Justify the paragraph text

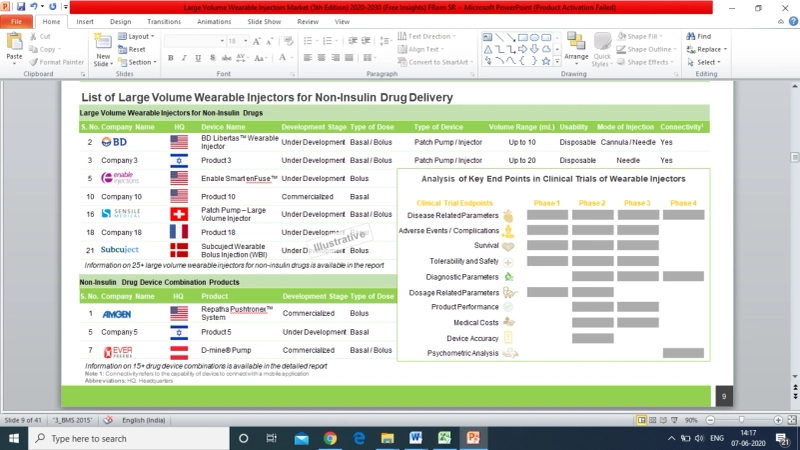[349, 58]
